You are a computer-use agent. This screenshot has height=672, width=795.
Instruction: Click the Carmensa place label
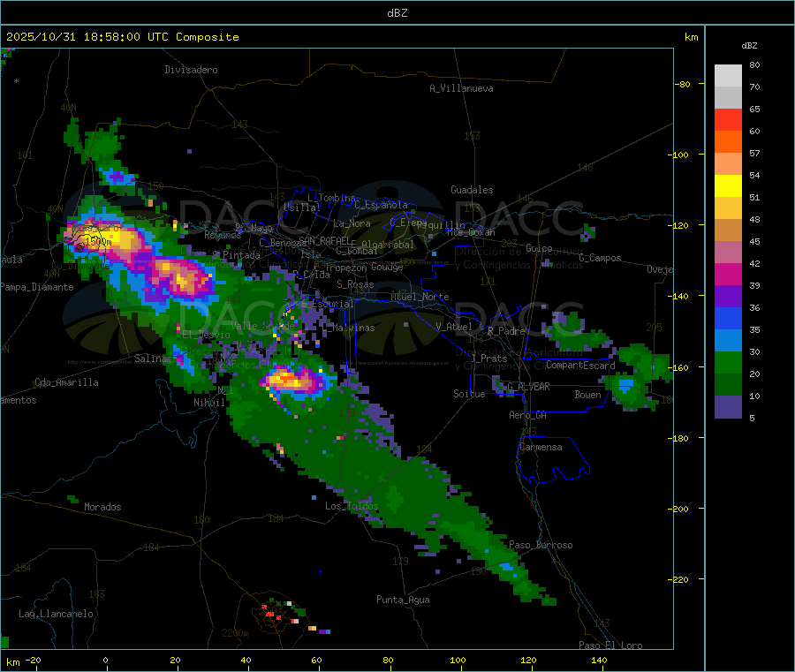click(x=541, y=447)
